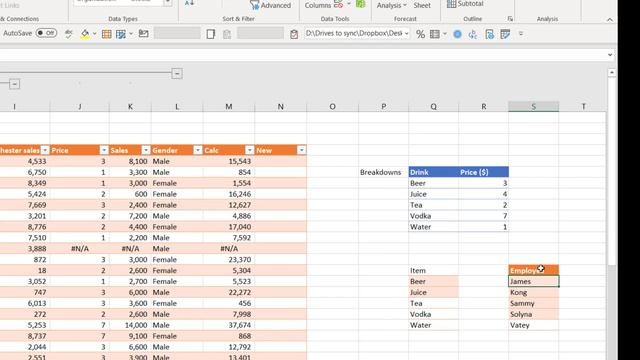Customize the Quick Access Toolbar

click(521, 34)
